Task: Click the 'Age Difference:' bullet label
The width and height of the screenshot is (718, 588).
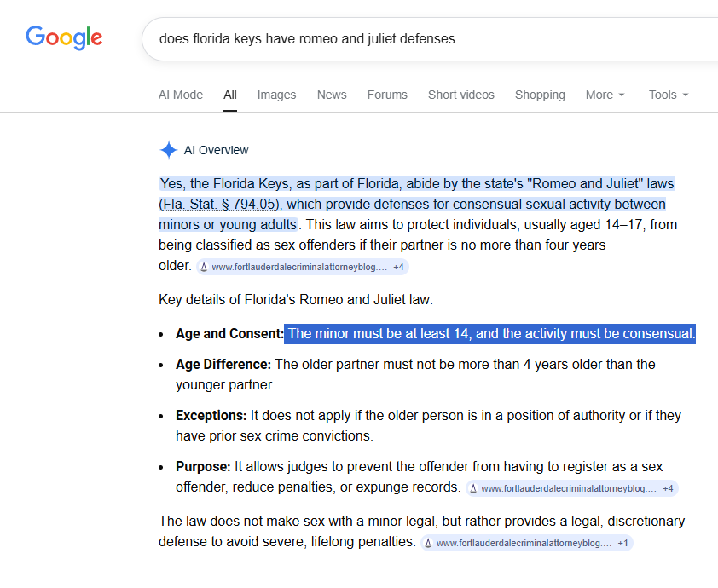Action: tap(223, 364)
